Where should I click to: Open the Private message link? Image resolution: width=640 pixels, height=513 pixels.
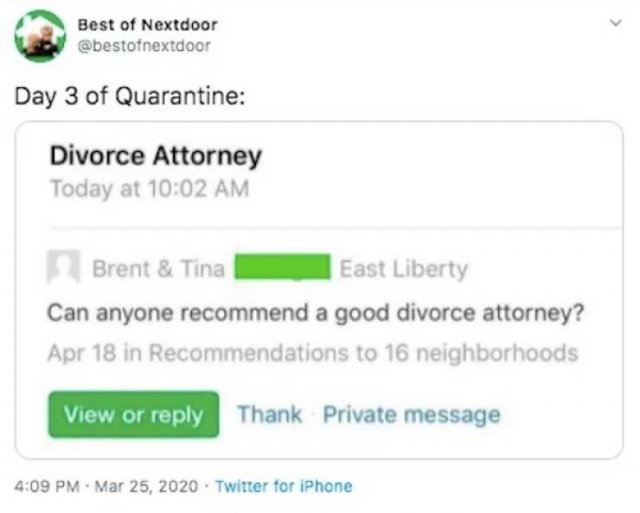pos(412,415)
